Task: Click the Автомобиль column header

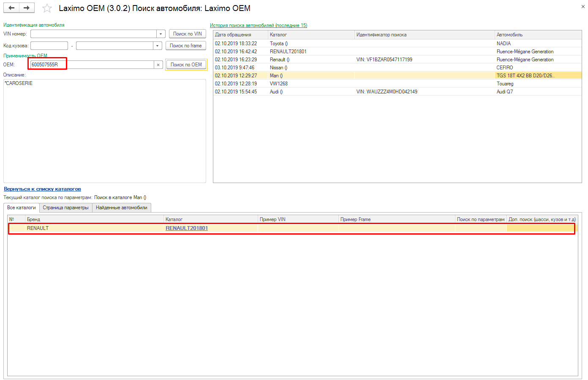Action: point(538,35)
